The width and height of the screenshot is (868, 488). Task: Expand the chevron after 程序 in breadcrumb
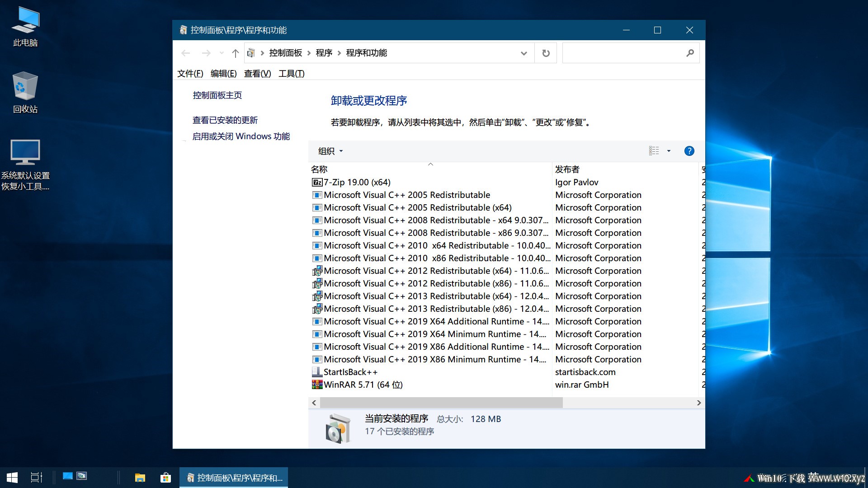point(339,53)
